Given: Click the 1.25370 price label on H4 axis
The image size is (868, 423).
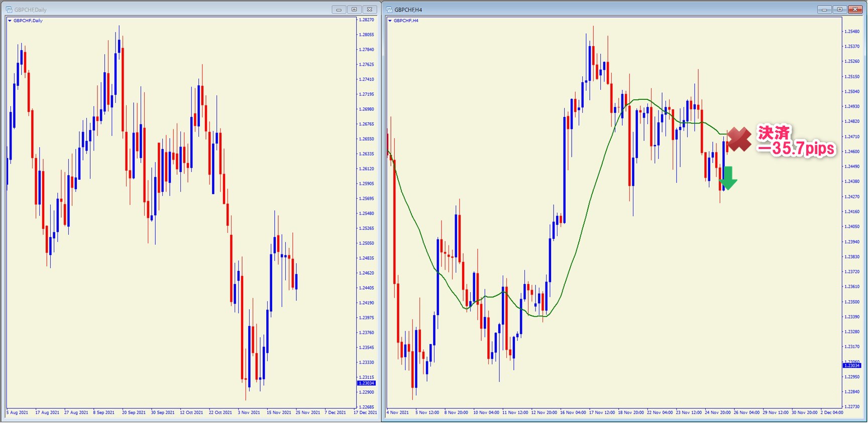Looking at the screenshot, I should click(x=852, y=47).
